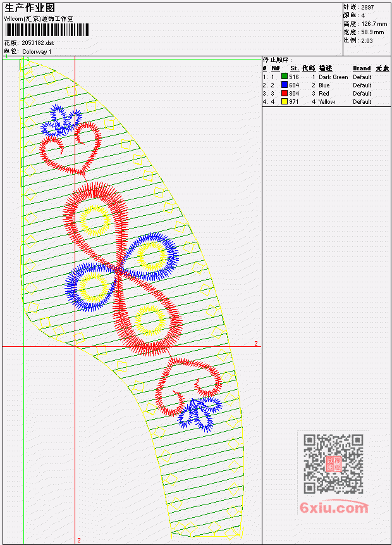
Task: Click the '停止顺序' heading
Action: coord(277,60)
